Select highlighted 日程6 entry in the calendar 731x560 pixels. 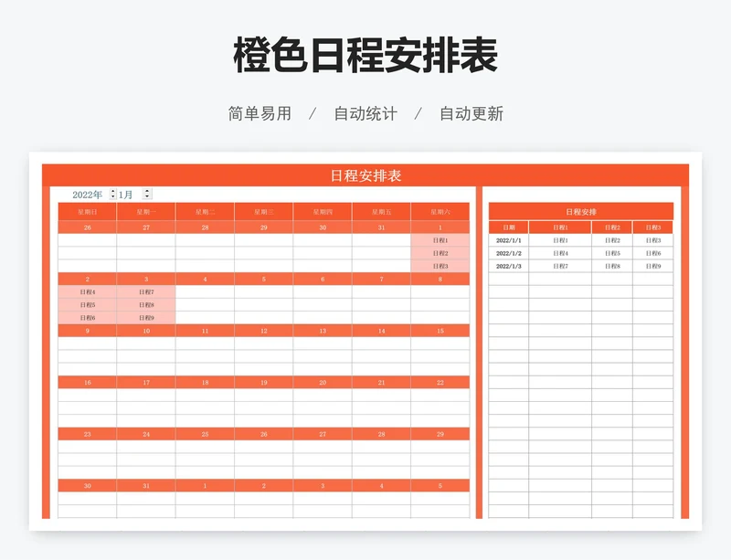[87, 318]
